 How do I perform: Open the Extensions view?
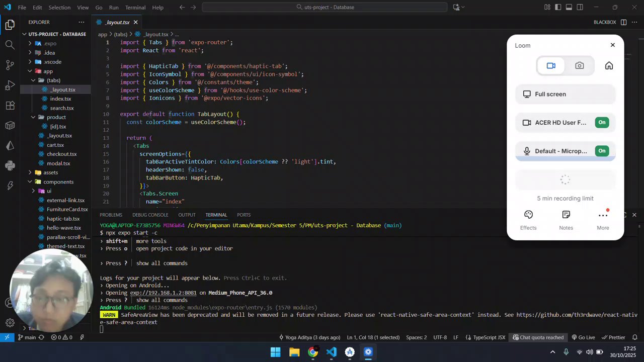tap(10, 106)
